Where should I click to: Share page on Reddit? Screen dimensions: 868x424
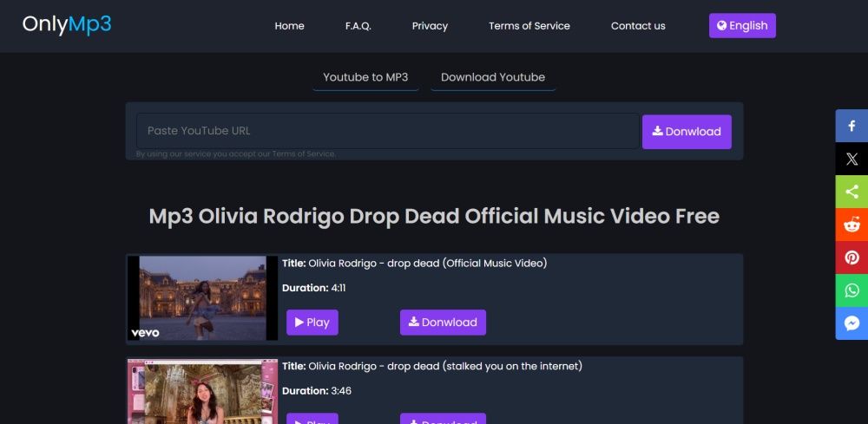[852, 225]
